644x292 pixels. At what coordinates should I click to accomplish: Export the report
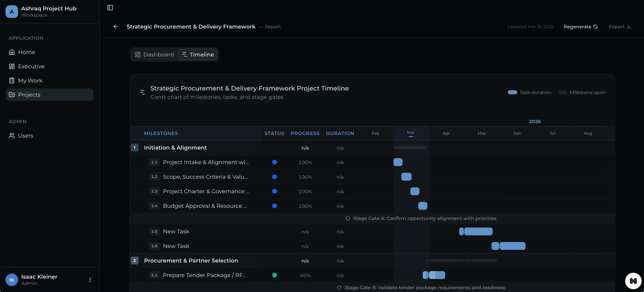[619, 27]
